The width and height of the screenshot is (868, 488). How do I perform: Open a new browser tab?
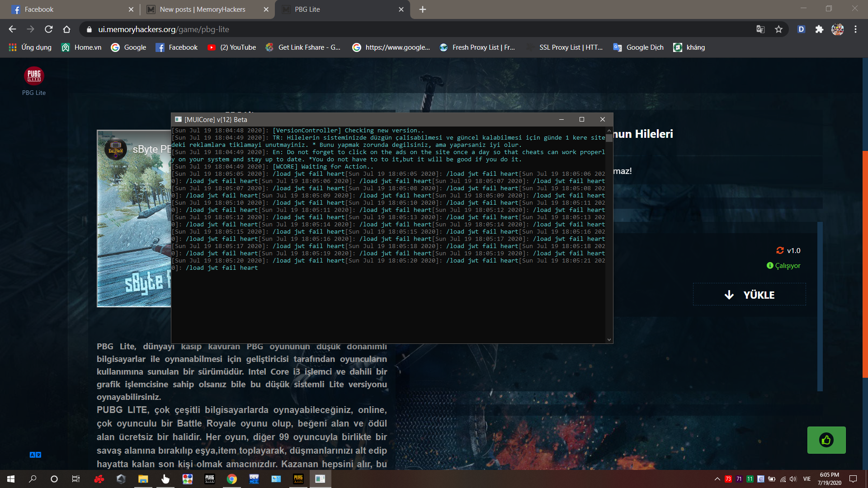coord(423,9)
